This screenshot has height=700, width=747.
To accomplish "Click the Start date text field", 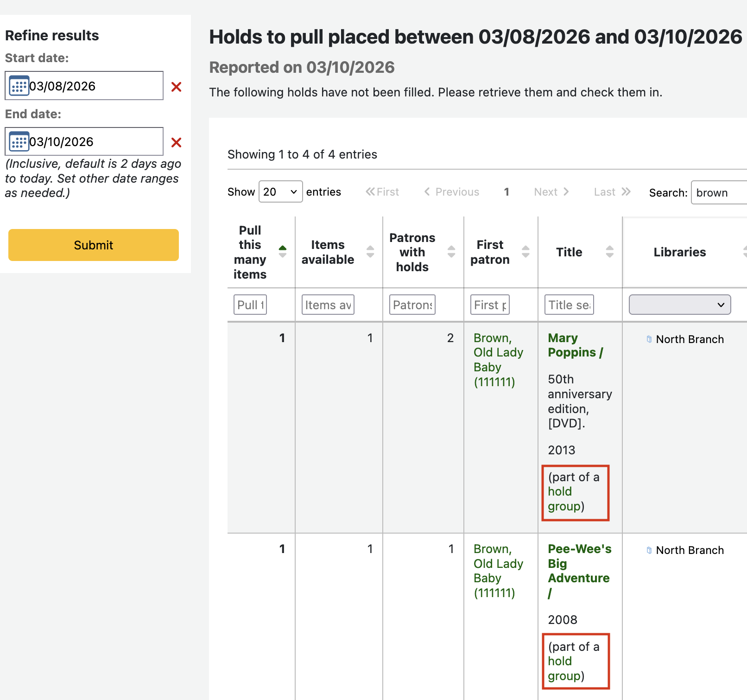I will click(93, 86).
